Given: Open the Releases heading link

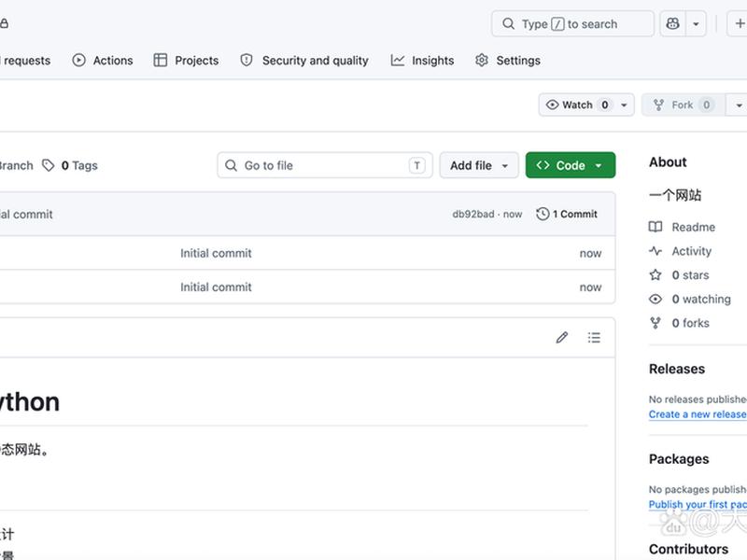Looking at the screenshot, I should tap(677, 369).
